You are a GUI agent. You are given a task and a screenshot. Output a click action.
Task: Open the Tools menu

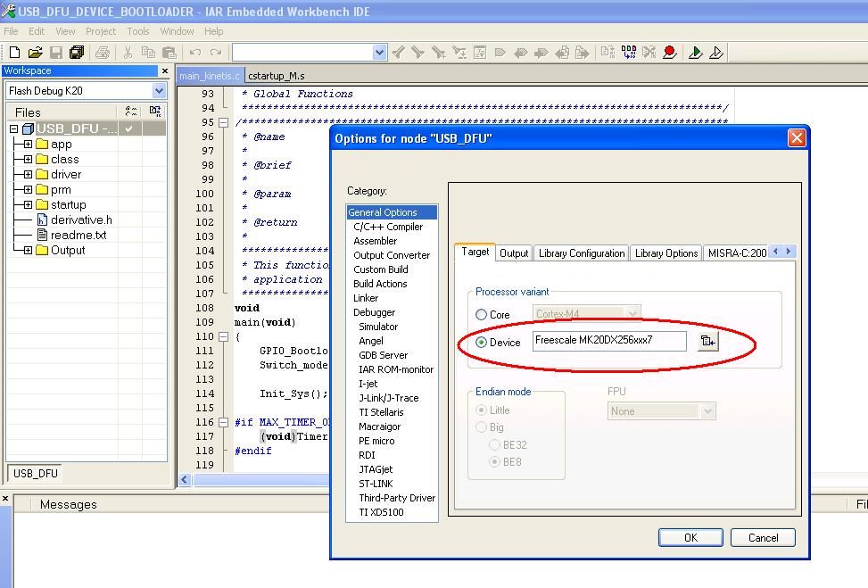coord(138,31)
